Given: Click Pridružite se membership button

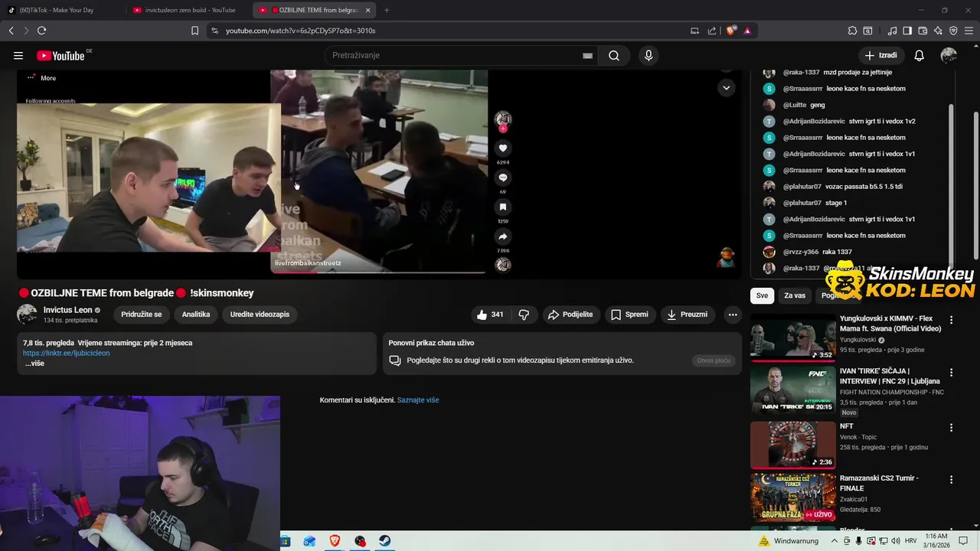Looking at the screenshot, I should (142, 315).
